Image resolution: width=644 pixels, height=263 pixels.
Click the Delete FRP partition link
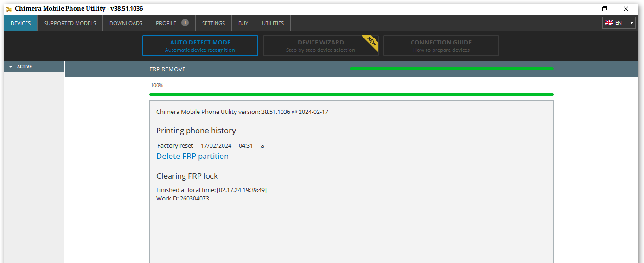click(192, 156)
